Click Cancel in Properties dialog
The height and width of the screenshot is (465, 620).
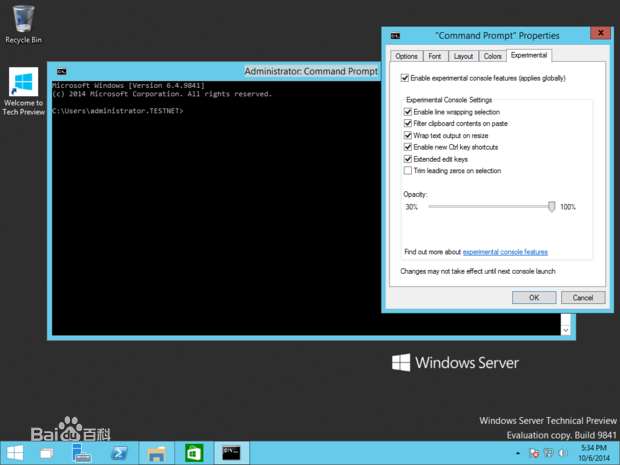tap(583, 298)
